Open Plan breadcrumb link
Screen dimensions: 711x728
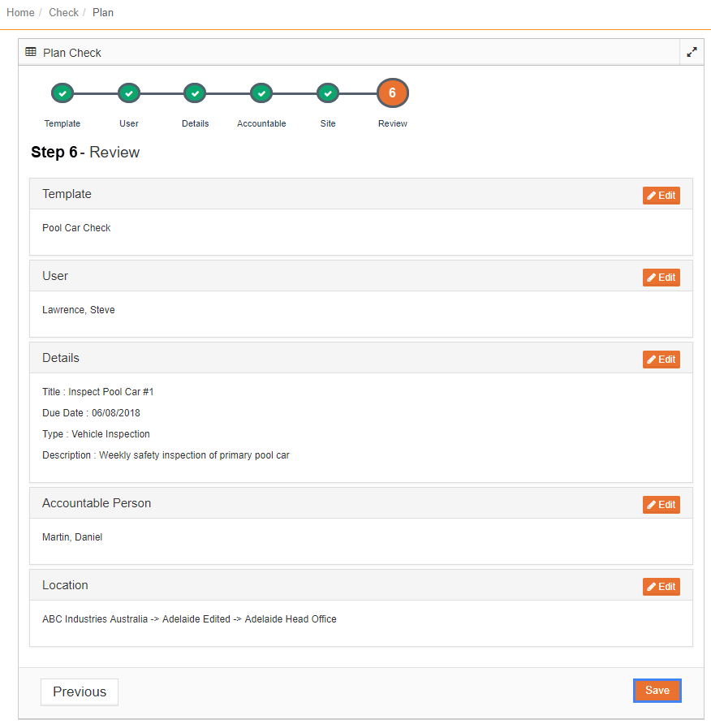102,12
